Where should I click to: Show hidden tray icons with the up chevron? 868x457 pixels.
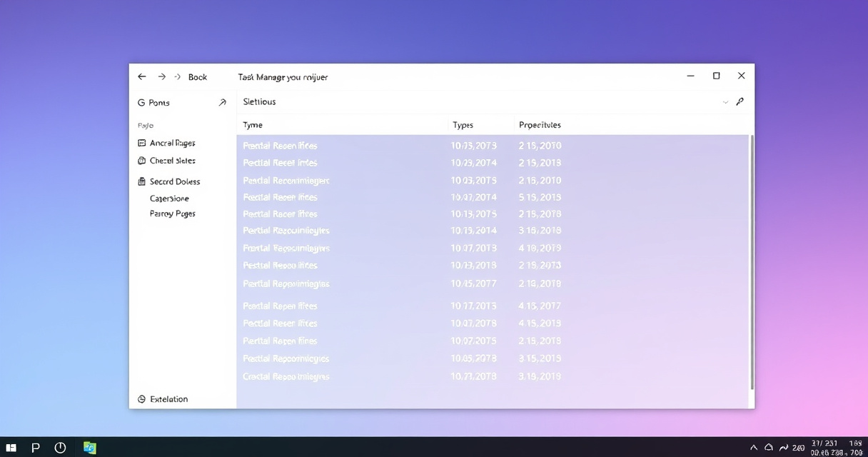click(754, 448)
